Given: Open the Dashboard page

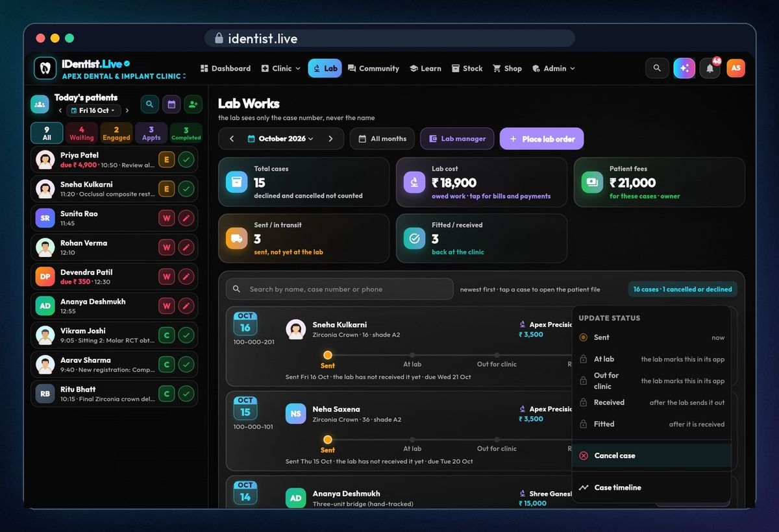Looking at the screenshot, I should point(225,68).
